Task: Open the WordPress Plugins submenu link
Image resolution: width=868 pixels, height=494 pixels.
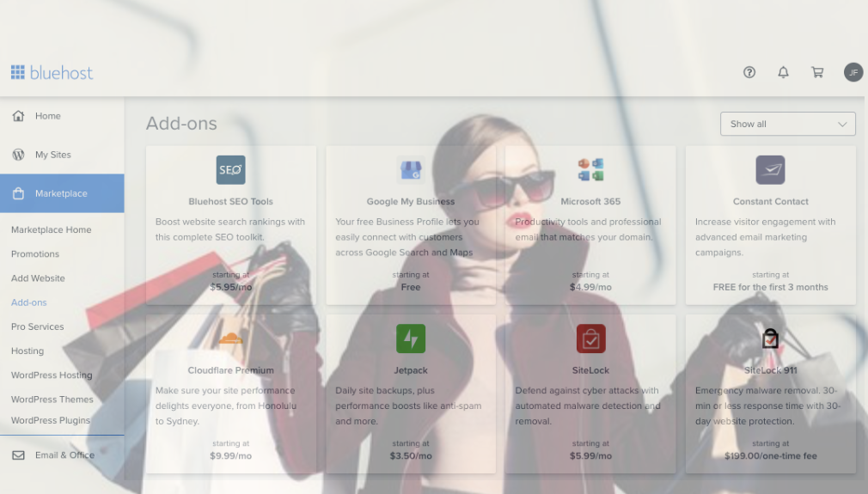Action: point(51,420)
